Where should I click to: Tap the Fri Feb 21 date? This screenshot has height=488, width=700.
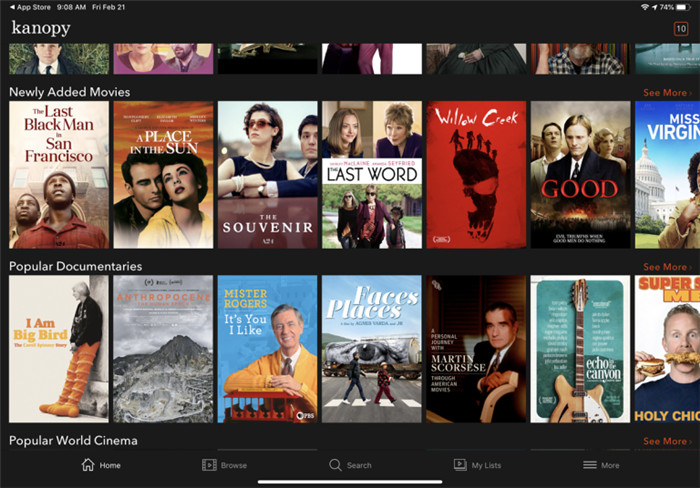tap(108, 7)
